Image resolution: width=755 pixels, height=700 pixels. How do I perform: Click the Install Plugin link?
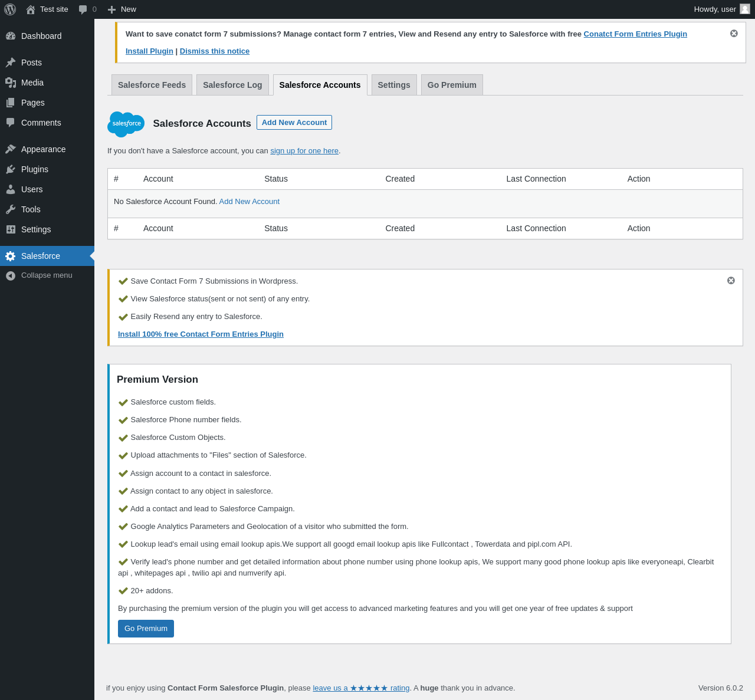click(149, 51)
